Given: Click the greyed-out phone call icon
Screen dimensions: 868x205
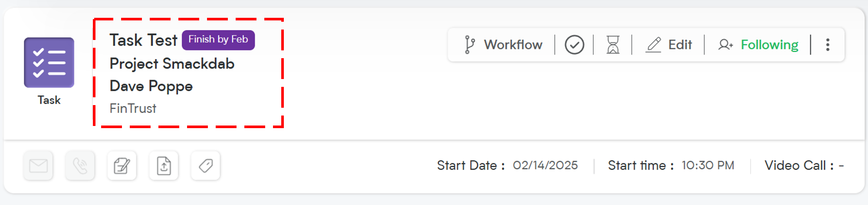Looking at the screenshot, I should point(80,165).
